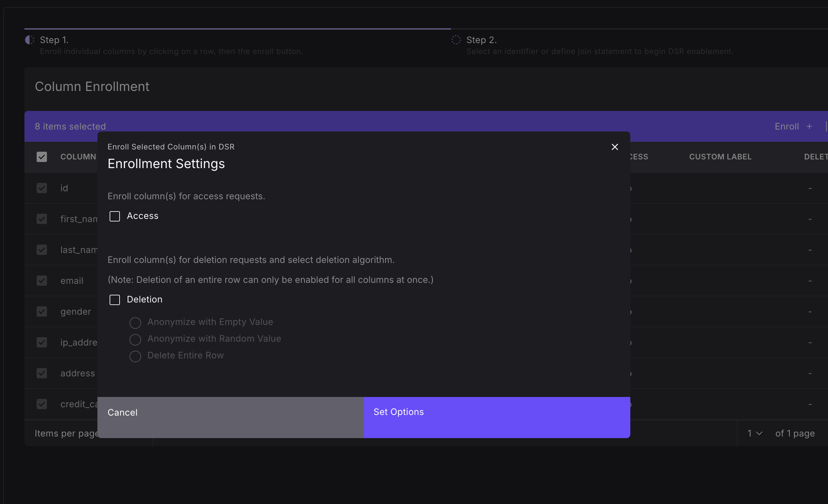Choose Delete Entire Row option
This screenshot has width=828, height=504.
coord(135,356)
